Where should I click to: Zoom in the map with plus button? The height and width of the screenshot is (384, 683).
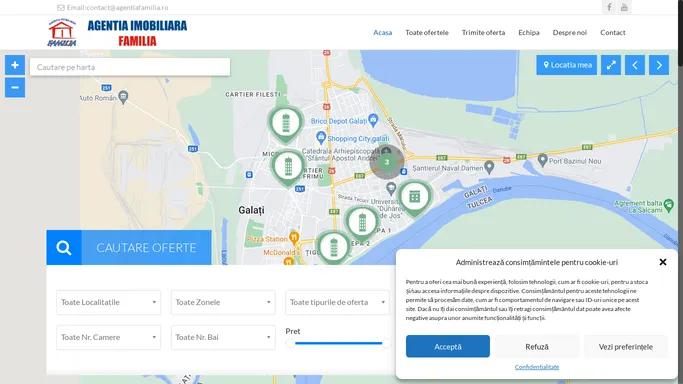pyautogui.click(x=15, y=65)
